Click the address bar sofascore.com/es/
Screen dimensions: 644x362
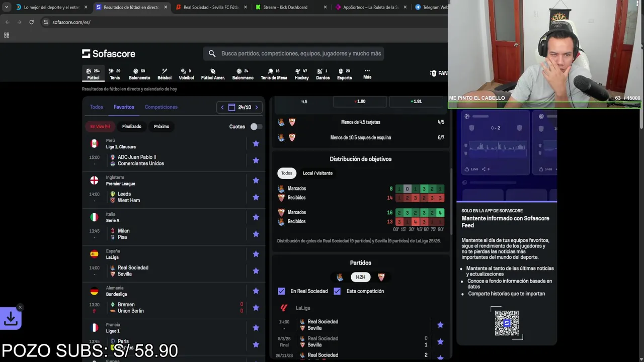point(71,22)
